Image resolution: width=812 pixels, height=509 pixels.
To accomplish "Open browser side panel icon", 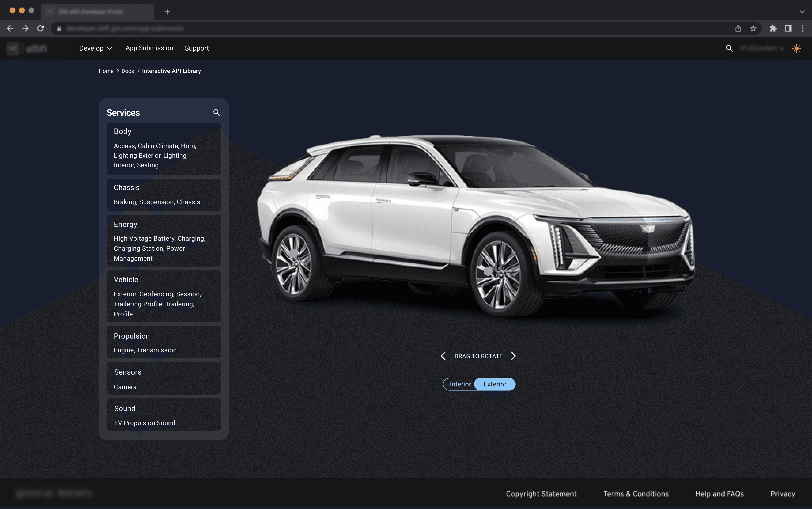I will coord(788,29).
